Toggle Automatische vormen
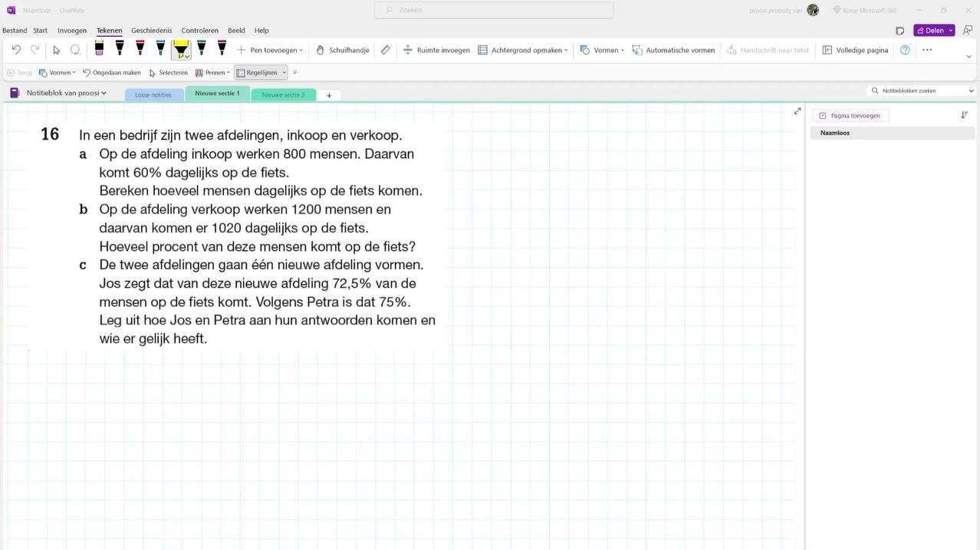 [673, 50]
